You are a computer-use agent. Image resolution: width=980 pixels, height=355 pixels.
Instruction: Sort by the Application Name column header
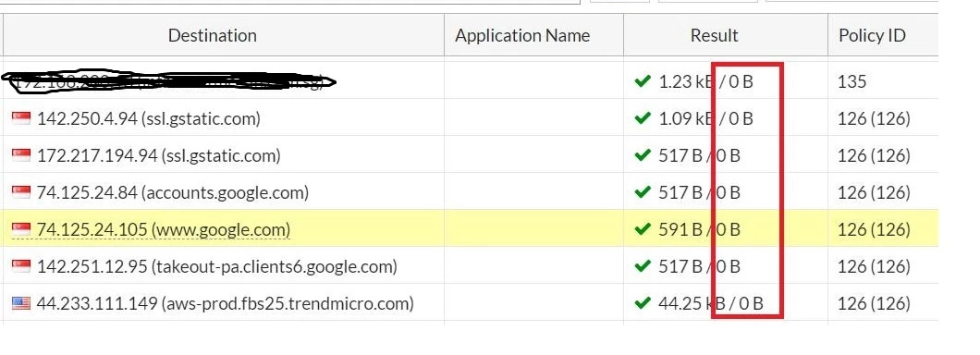pyautogui.click(x=522, y=35)
